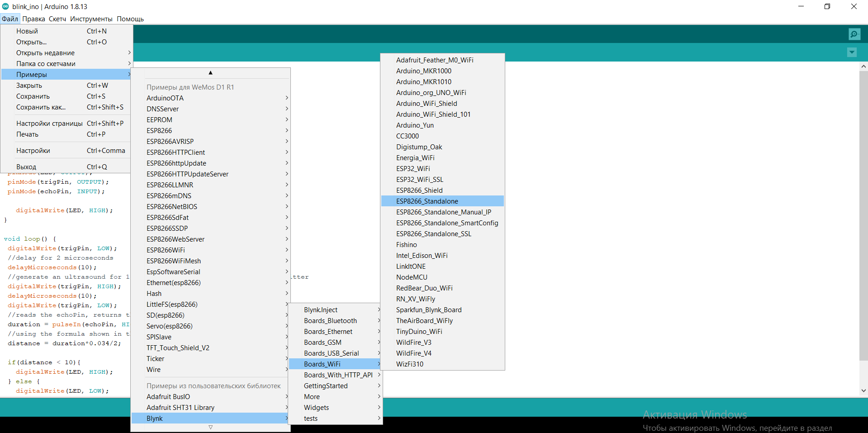The height and width of the screenshot is (433, 868).
Task: Choose Выход to quit
Action: [x=66, y=167]
